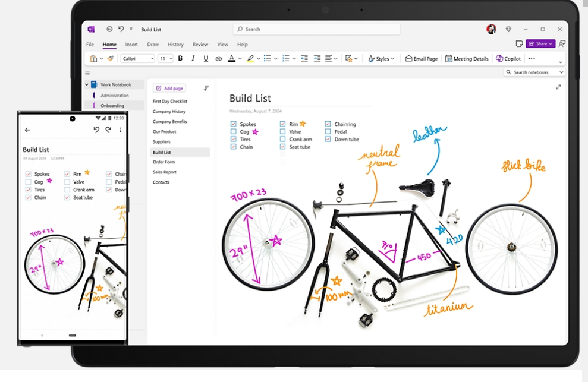Collapse the Work Notebook section

[x=87, y=84]
